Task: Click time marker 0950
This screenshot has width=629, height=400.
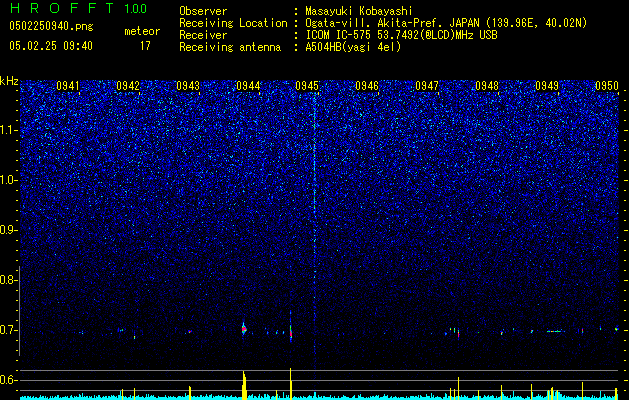Action: [x=607, y=85]
